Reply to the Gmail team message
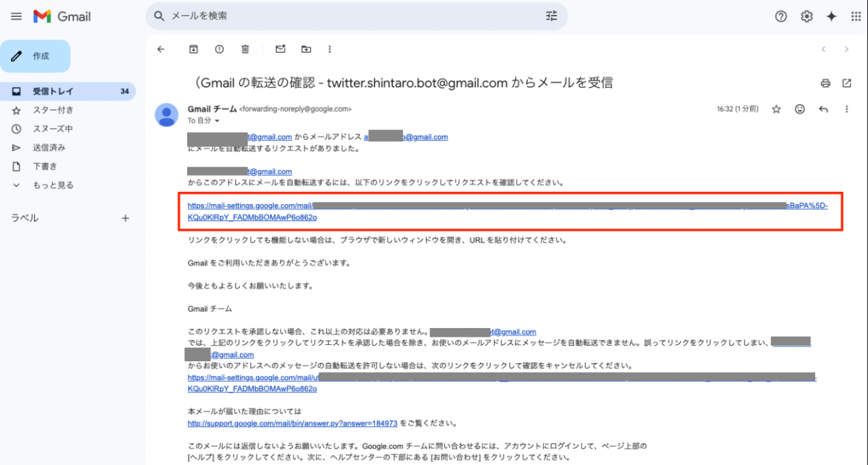The width and height of the screenshot is (868, 465). (823, 108)
